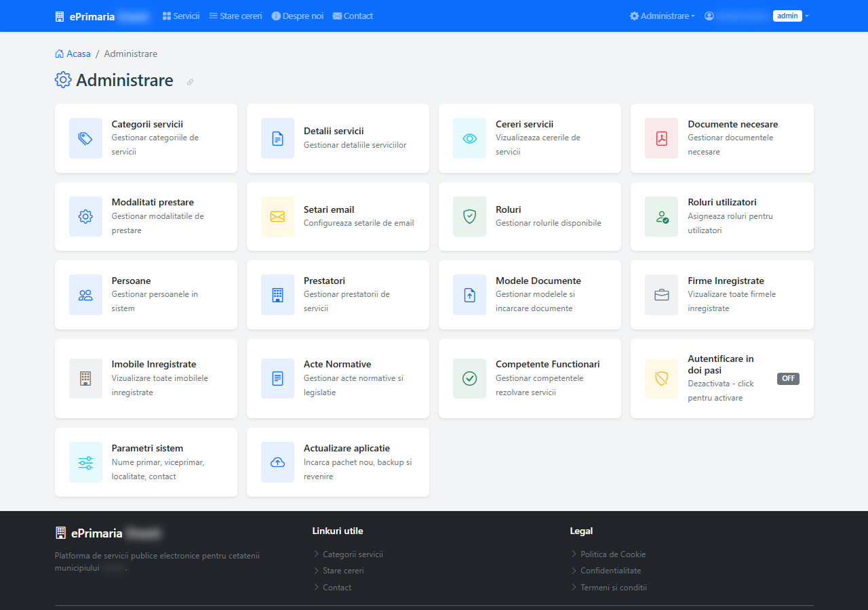Click the Prestatori building icon
This screenshot has height=610, width=868.
point(277,295)
